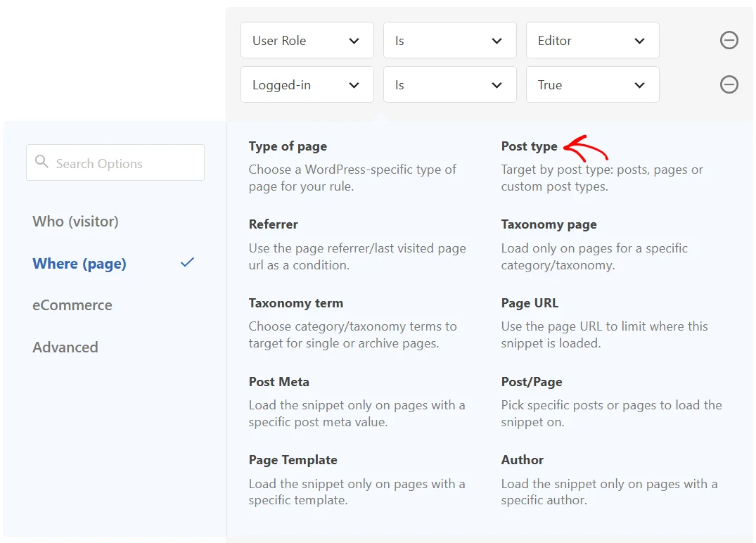Open the True value dropdown
756x543 pixels.
(593, 85)
